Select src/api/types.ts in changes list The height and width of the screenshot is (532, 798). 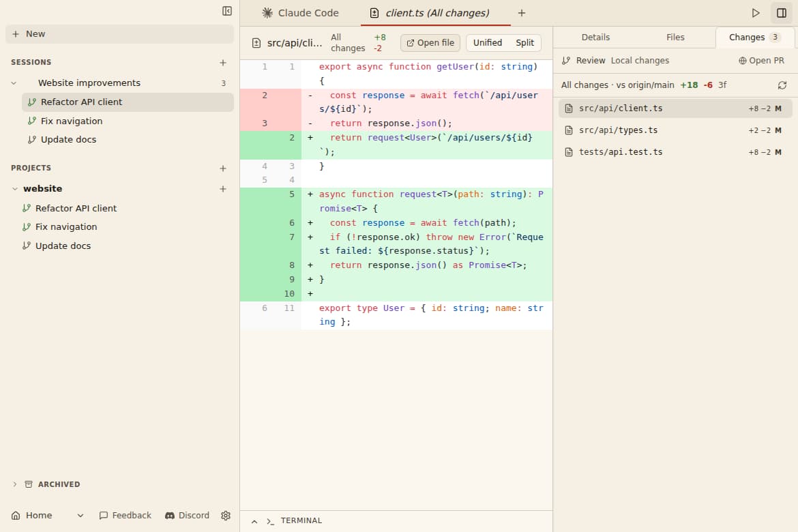tap(675, 130)
